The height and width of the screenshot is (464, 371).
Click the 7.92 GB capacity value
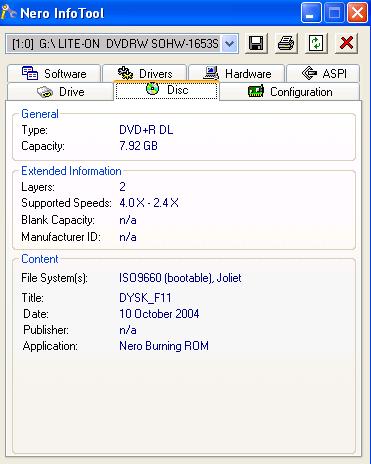[138, 146]
